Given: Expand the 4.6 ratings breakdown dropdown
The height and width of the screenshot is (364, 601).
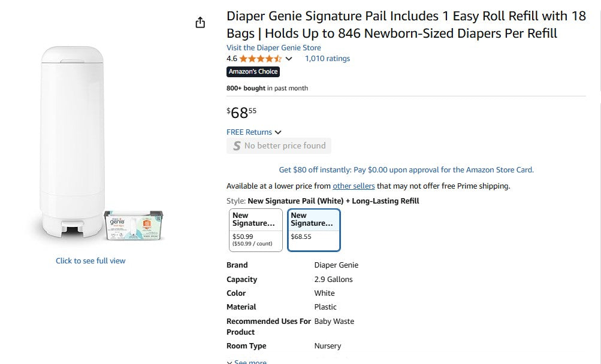Looking at the screenshot, I should coord(288,59).
